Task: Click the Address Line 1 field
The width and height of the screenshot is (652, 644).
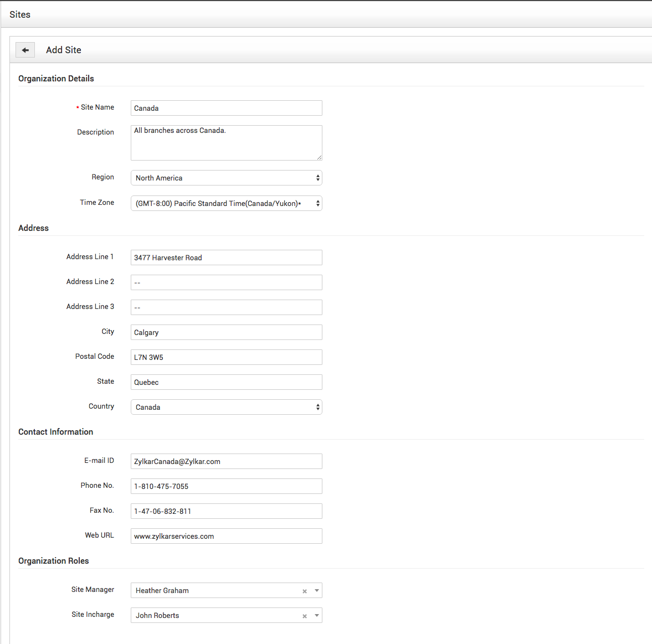Action: pyautogui.click(x=226, y=257)
